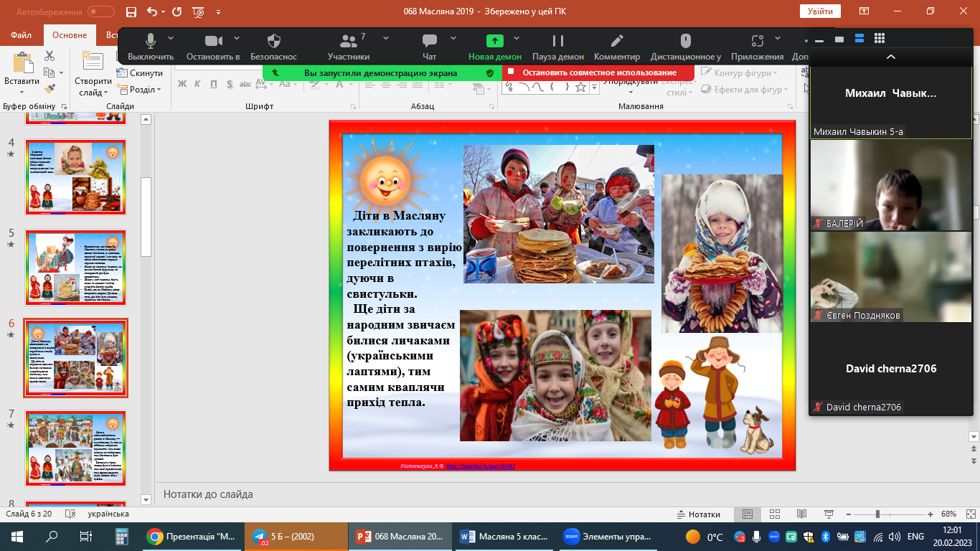The width and height of the screenshot is (980, 551).
Task: Expand participants options chevron in Zoom
Action: click(x=386, y=38)
